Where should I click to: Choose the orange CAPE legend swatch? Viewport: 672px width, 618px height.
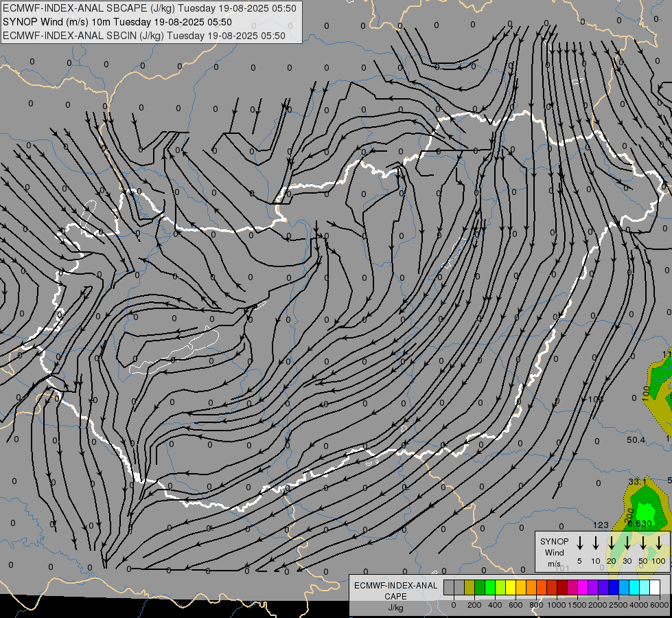click(x=531, y=587)
